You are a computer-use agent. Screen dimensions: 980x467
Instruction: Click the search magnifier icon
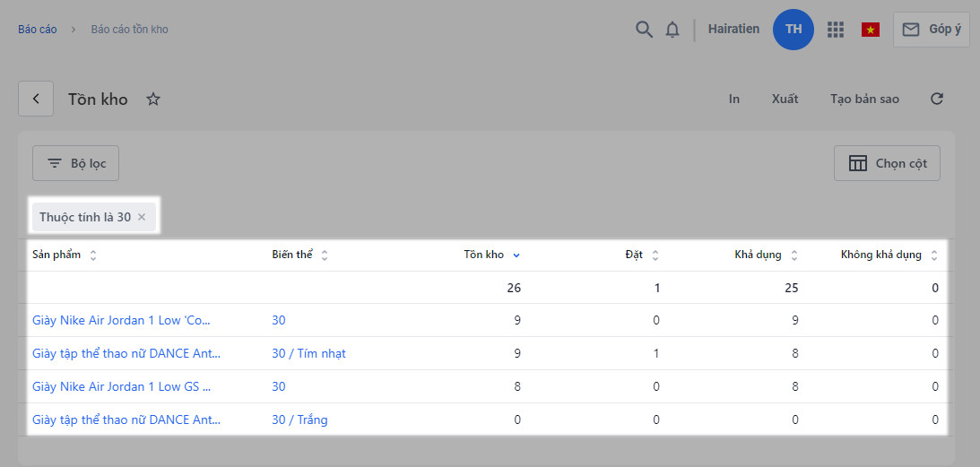coord(644,30)
